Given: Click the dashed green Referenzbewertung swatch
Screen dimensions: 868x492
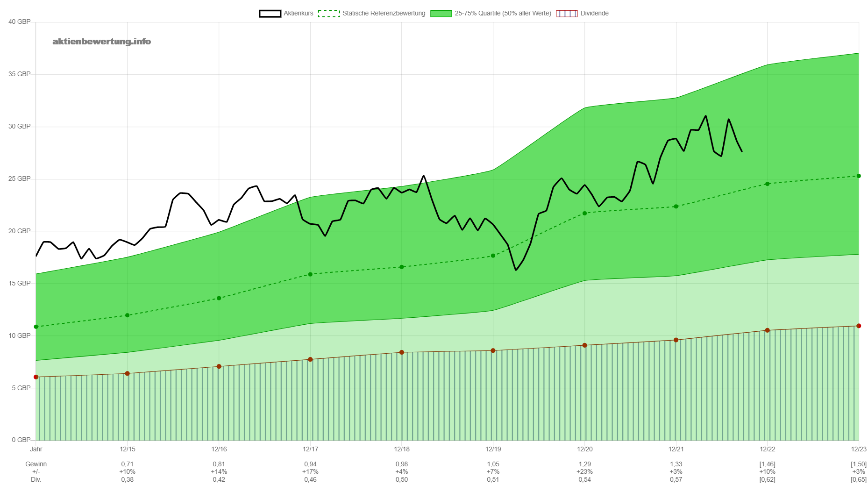Looking at the screenshot, I should (329, 14).
